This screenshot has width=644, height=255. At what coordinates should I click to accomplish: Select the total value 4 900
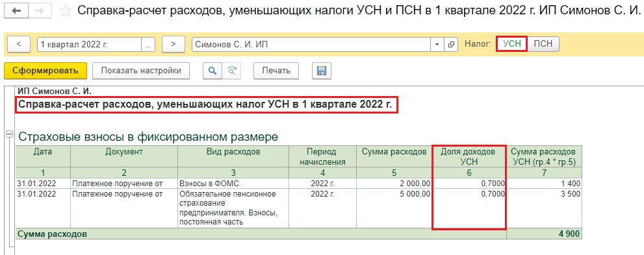544,234
